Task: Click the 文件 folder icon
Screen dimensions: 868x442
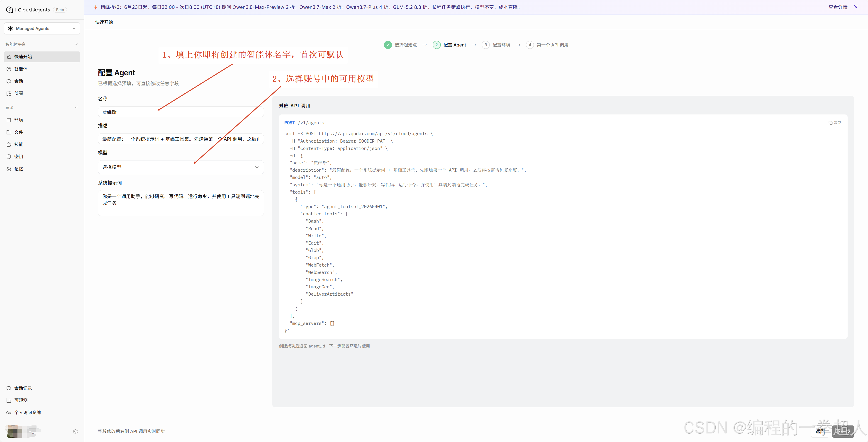Action: coord(9,132)
